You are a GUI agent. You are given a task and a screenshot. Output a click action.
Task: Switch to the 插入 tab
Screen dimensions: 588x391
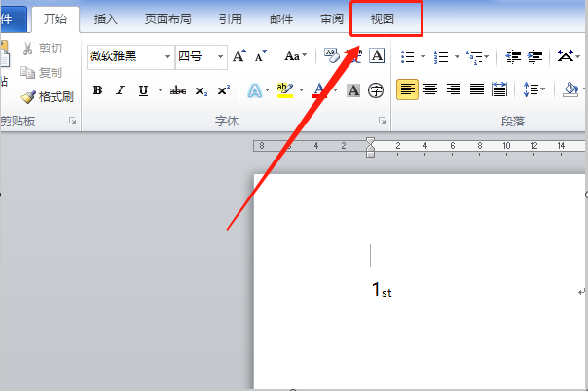point(105,18)
